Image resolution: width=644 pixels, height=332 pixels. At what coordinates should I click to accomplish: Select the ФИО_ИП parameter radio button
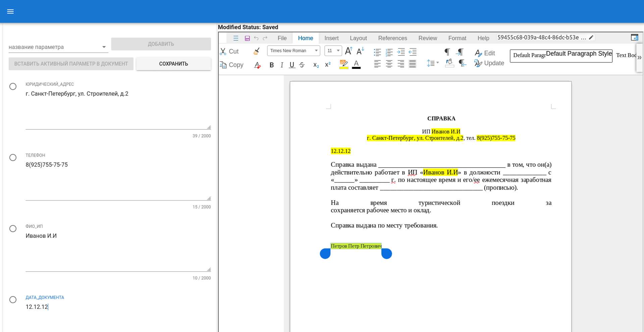pyautogui.click(x=13, y=229)
